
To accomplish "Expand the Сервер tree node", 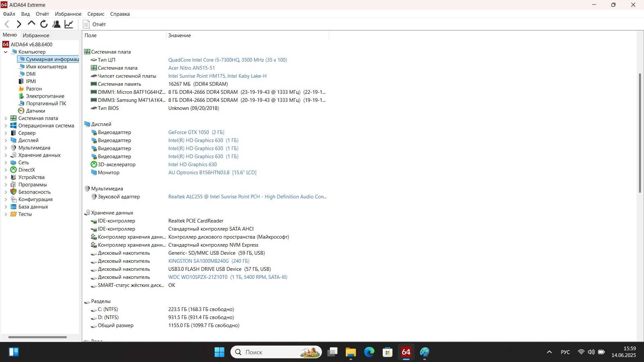I will 6,133.
